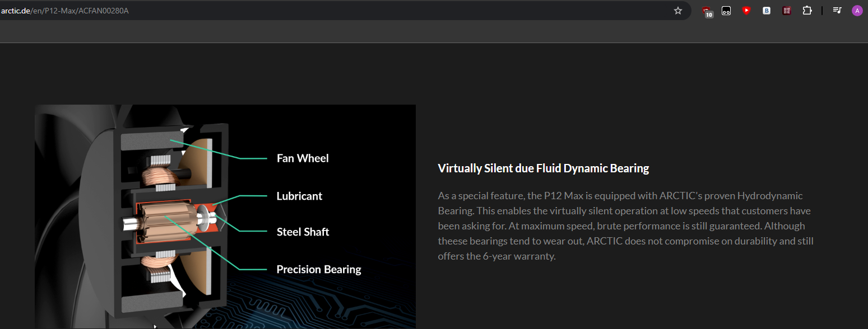Screen dimensions: 868x329
Task: Click the Lubricant label in the diagram
Action: (299, 196)
